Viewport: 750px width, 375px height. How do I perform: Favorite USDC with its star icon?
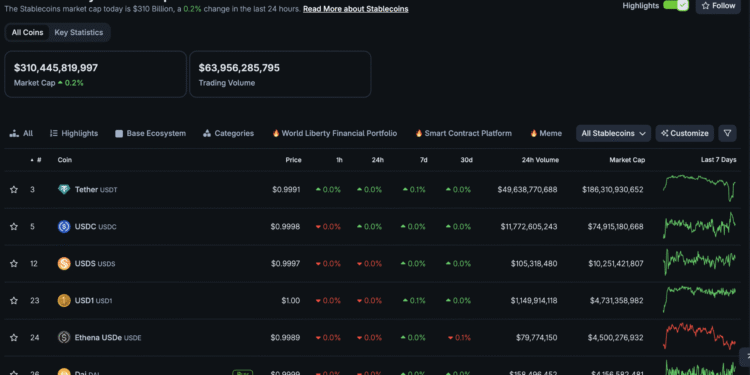tap(14, 227)
